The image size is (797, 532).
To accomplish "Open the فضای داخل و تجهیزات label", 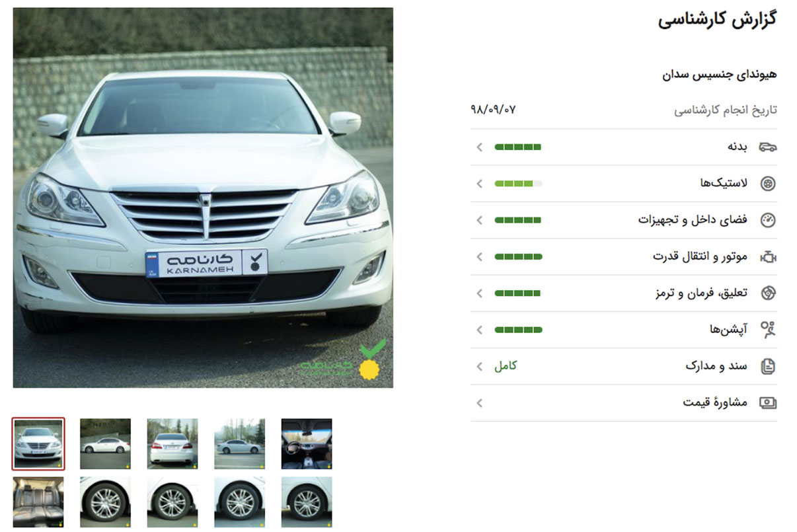I will point(693,220).
